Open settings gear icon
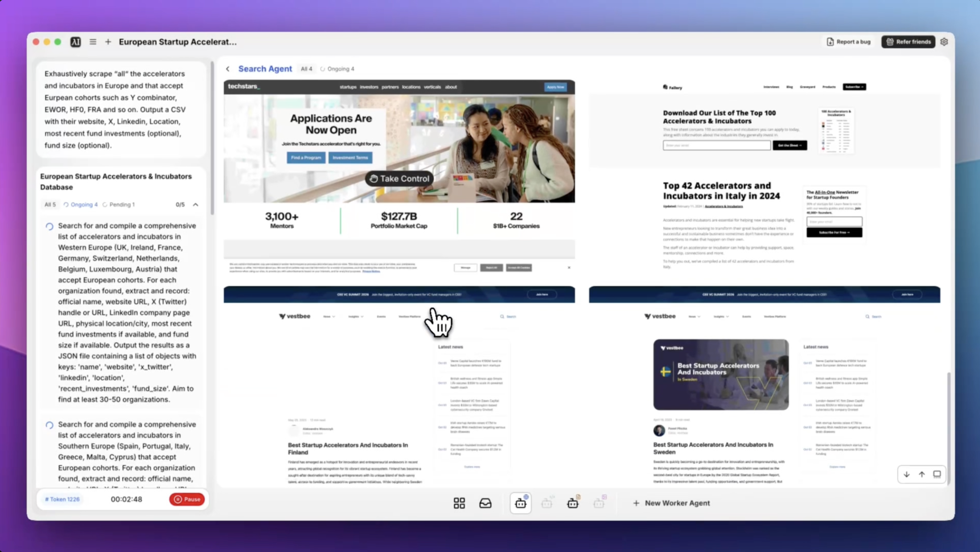Screen dimensions: 980x552 [x=944, y=42]
